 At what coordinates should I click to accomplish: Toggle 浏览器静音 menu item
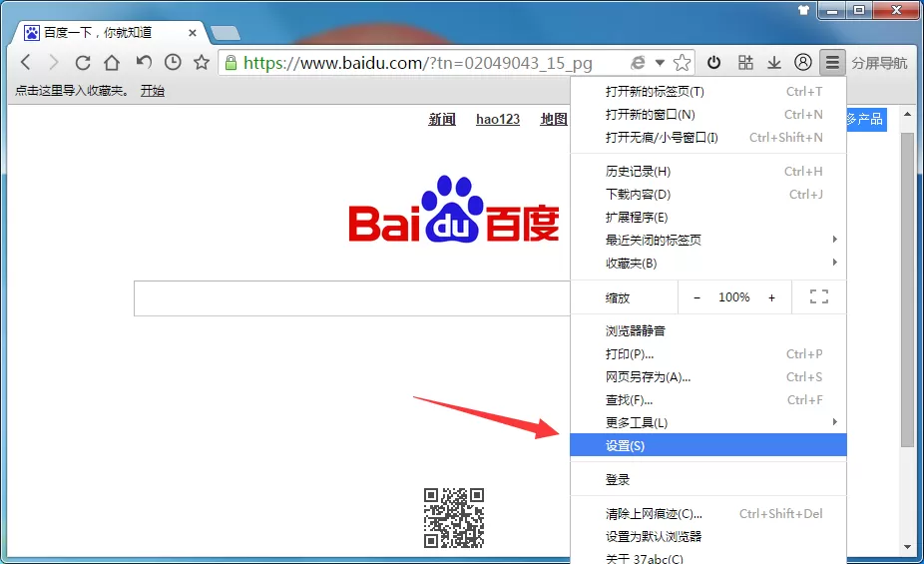click(x=707, y=331)
